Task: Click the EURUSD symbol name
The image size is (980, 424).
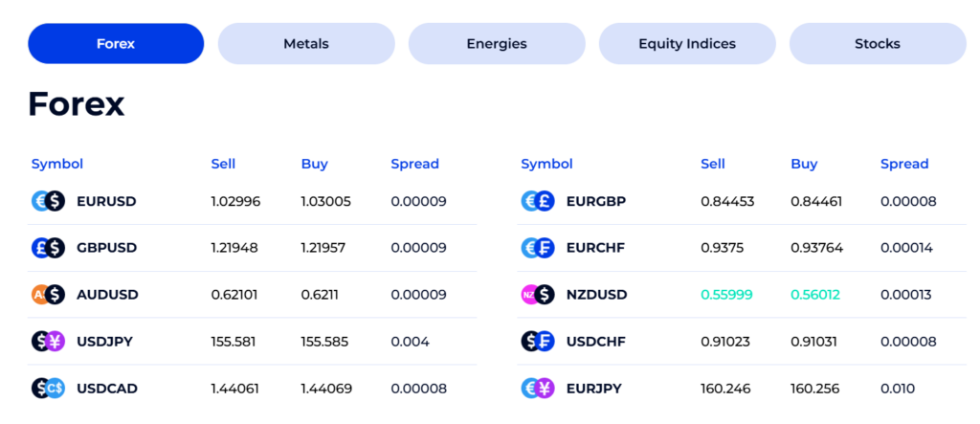Action: tap(106, 201)
